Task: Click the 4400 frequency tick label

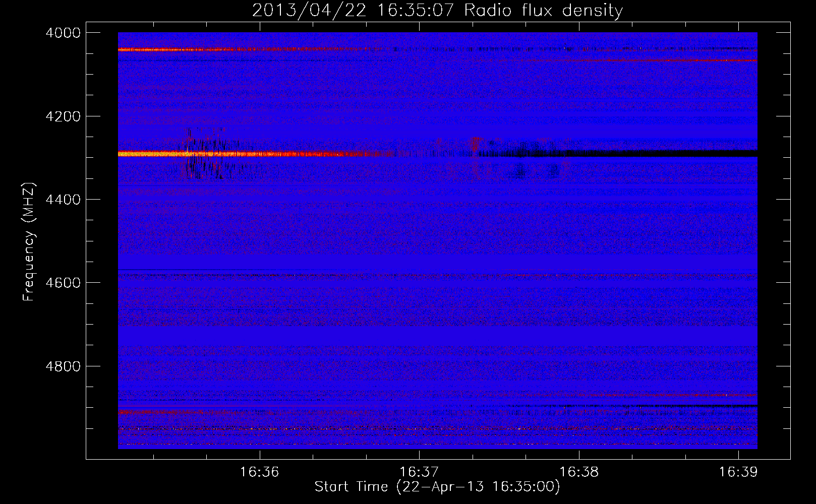Action: [x=63, y=200]
